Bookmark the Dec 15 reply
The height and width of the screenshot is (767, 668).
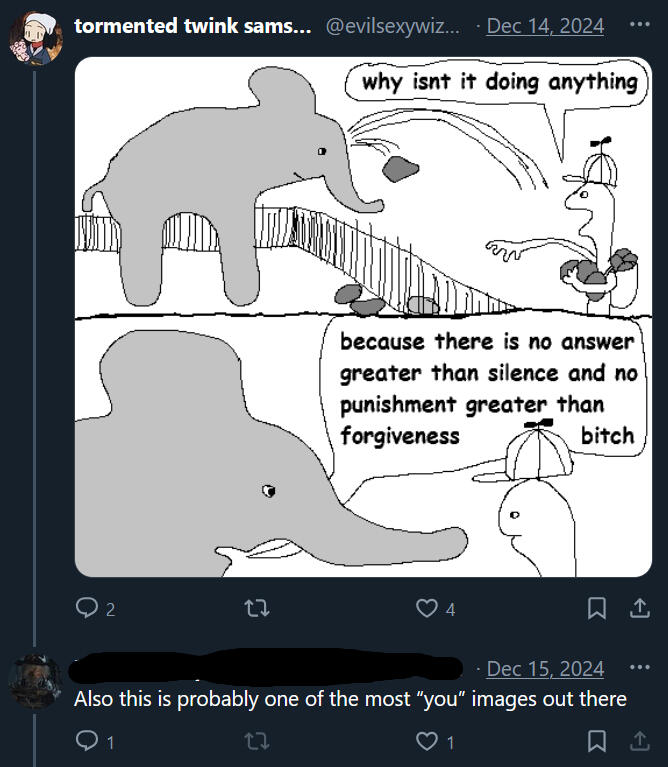[596, 741]
